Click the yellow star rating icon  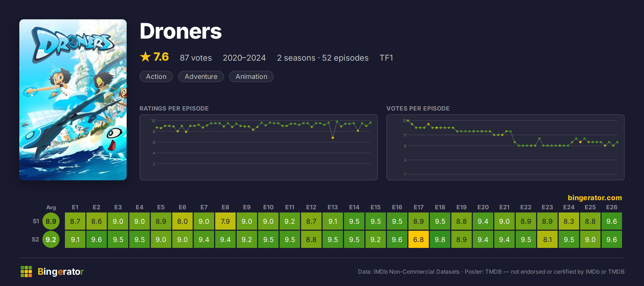[145, 57]
